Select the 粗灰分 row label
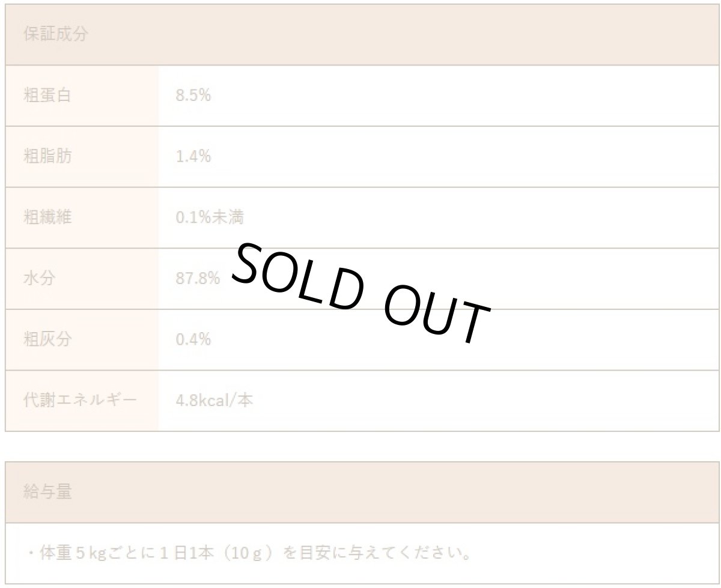The image size is (721, 588). [47, 340]
